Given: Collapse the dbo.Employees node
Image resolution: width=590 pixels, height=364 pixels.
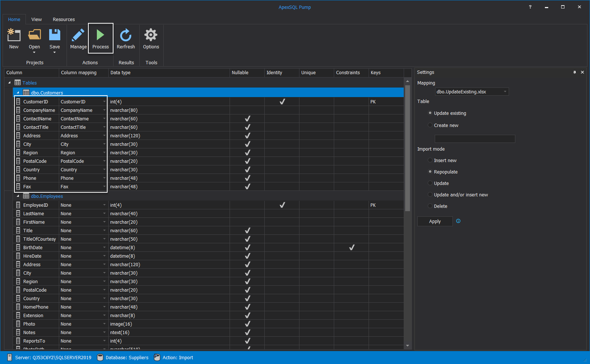Looking at the screenshot, I should click(18, 196).
